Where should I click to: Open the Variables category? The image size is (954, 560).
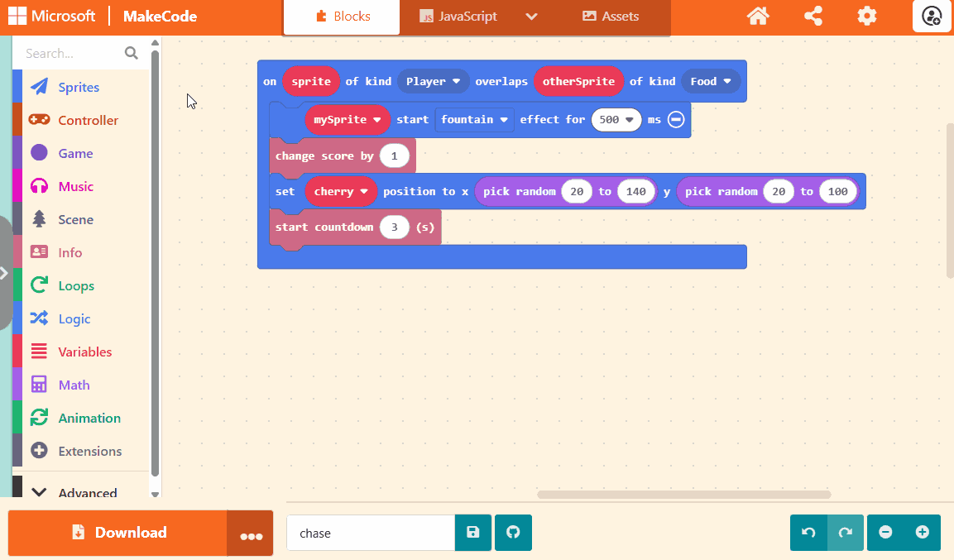tap(79, 352)
